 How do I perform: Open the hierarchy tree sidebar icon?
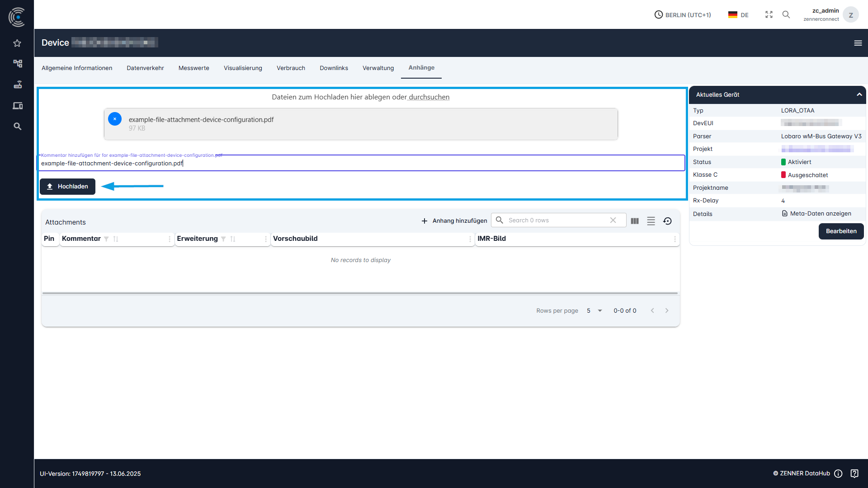(17, 63)
